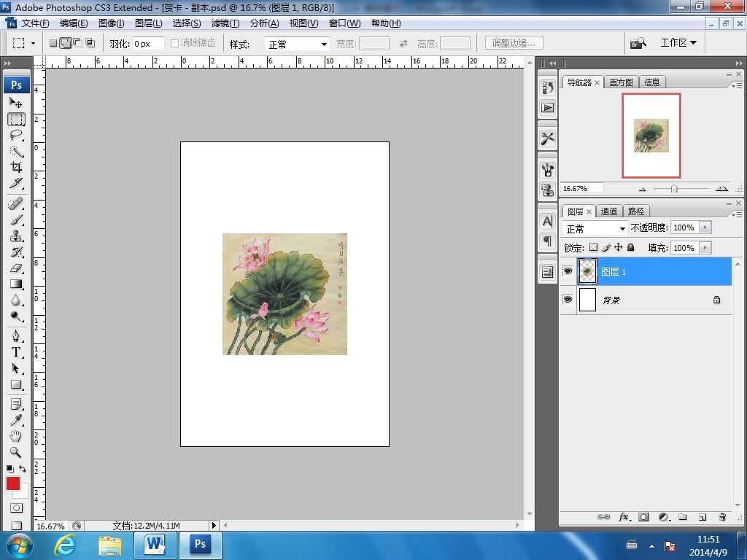
Task: Click the 调整边缘 button
Action: click(514, 43)
